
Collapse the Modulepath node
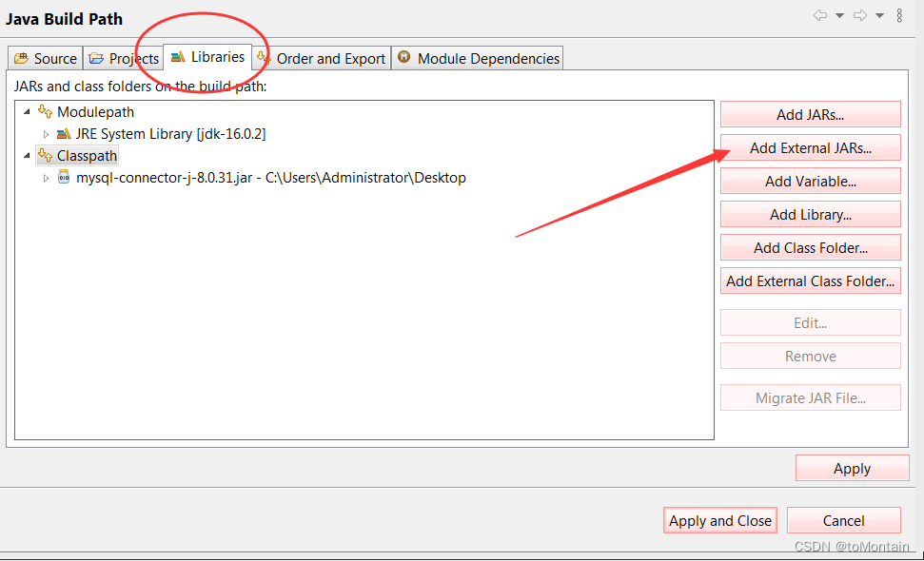[27, 112]
